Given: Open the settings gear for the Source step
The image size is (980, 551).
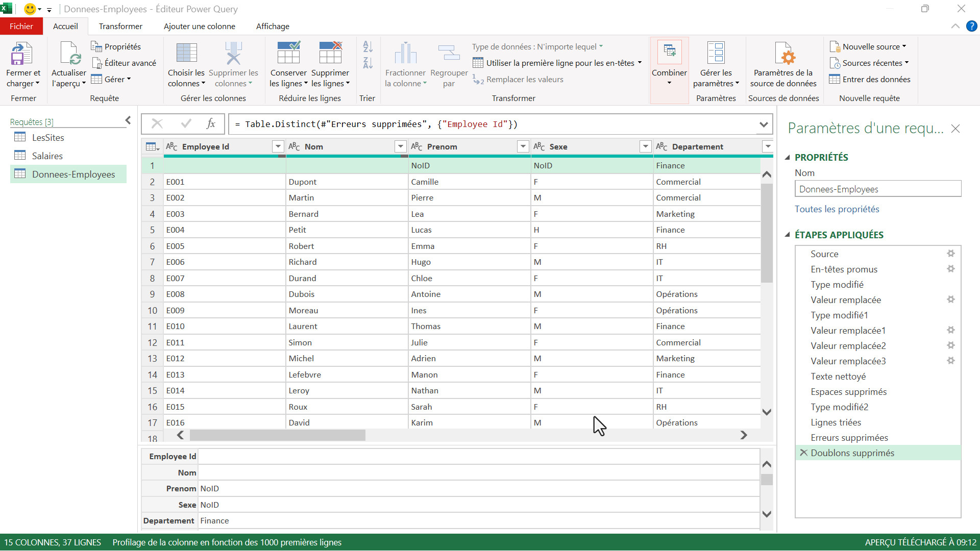Looking at the screenshot, I should 950,254.
